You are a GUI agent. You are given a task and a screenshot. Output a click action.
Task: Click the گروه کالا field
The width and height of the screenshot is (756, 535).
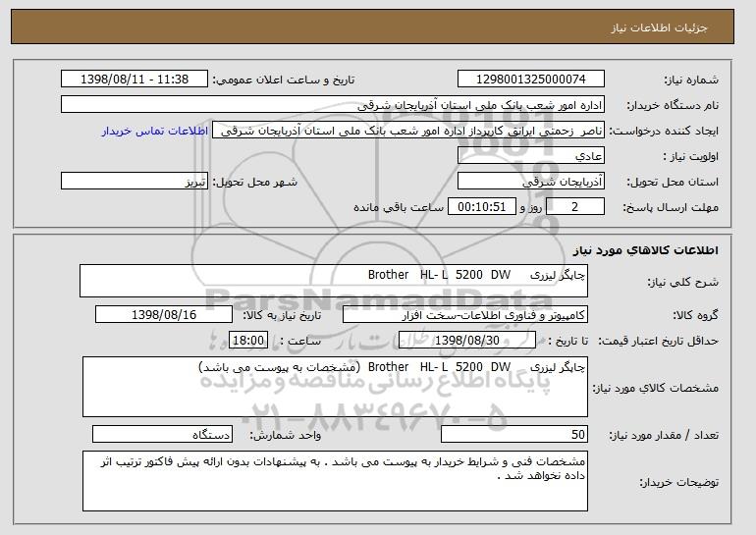click(465, 315)
